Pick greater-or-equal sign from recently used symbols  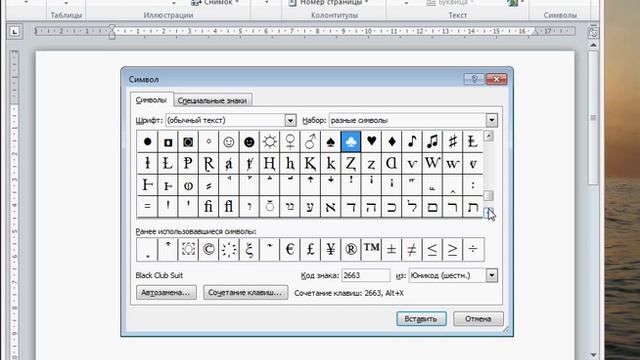pyautogui.click(x=453, y=249)
